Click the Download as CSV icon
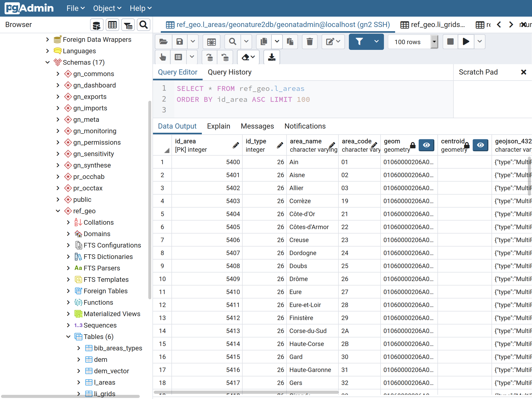This screenshot has width=532, height=399. 272,57
